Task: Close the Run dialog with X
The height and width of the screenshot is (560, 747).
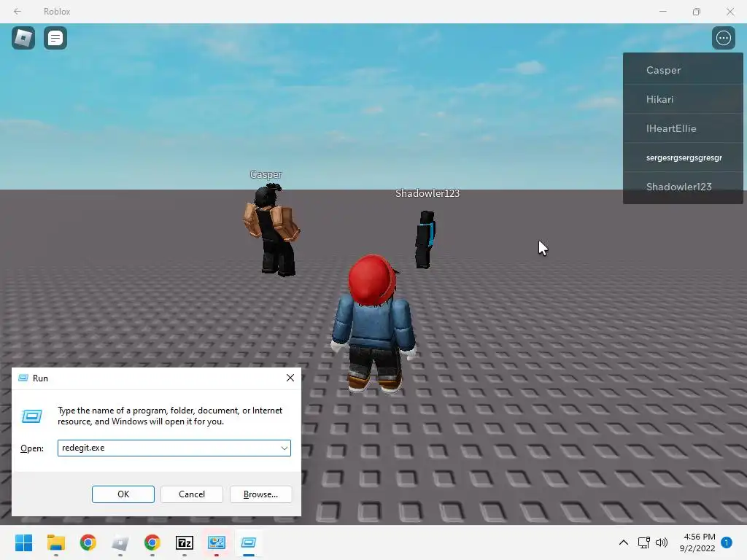Action: 290,378
